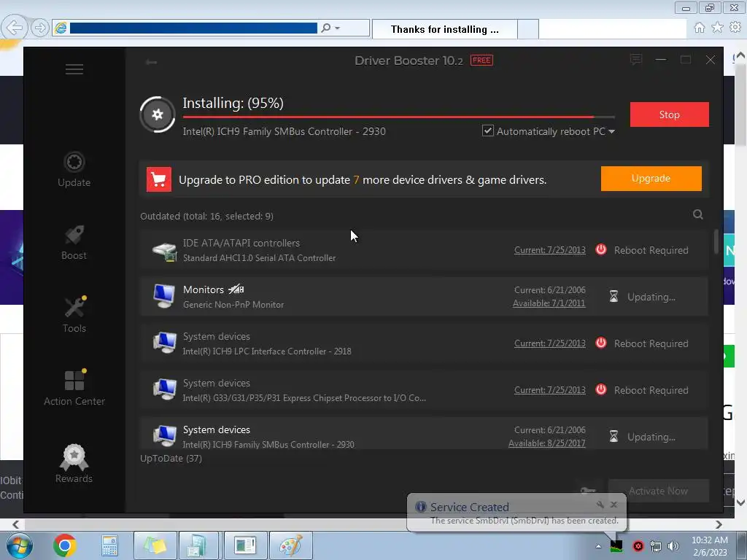Click the volume speaker tray icon
Viewport: 747px width, 560px height.
(x=673, y=546)
